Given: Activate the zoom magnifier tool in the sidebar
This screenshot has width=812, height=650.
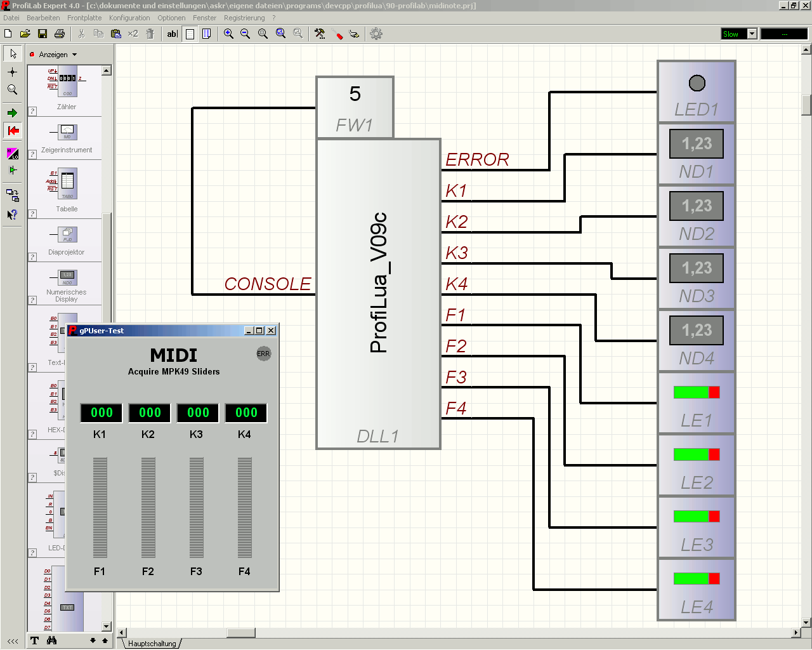Looking at the screenshot, I should pyautogui.click(x=11, y=90).
